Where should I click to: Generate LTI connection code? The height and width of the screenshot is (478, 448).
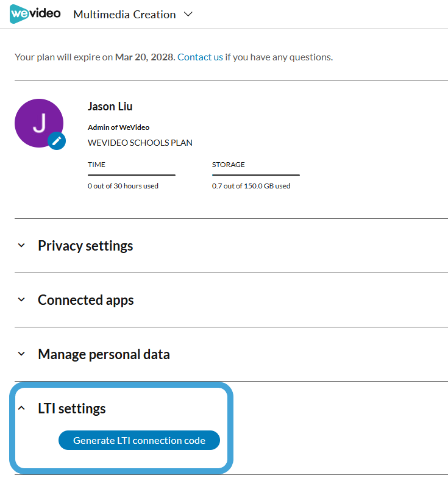pos(139,440)
